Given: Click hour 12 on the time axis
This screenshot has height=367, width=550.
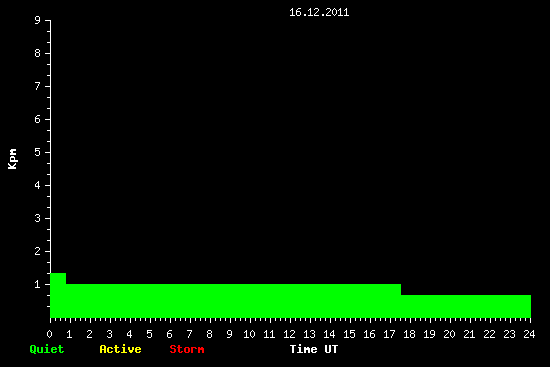Looking at the screenshot, I should click(x=289, y=334).
